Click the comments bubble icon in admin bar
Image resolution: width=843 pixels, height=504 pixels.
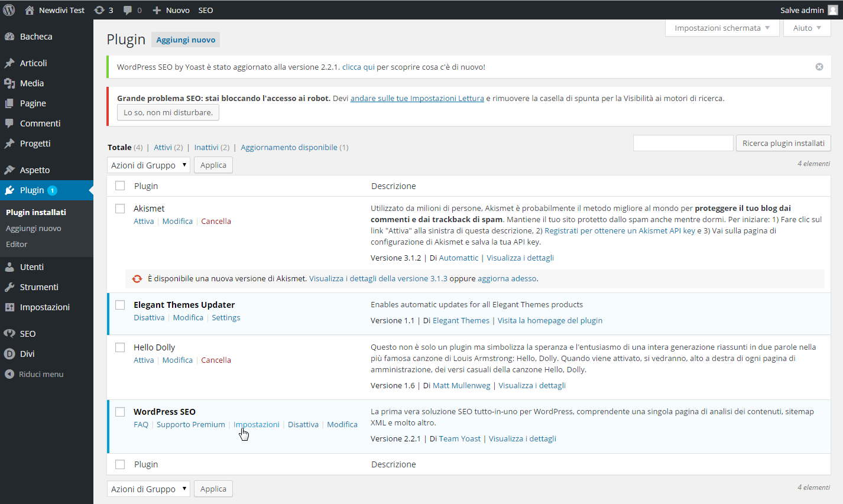tap(128, 10)
